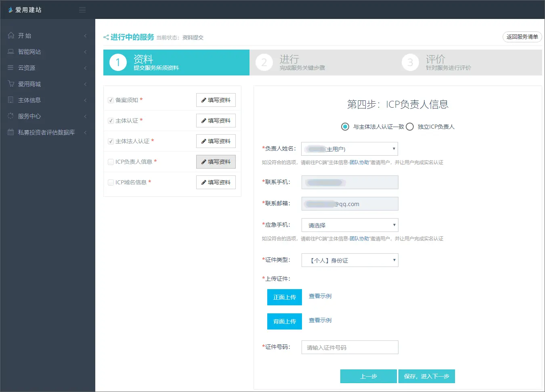Click the 证件号码 input field

click(350, 347)
